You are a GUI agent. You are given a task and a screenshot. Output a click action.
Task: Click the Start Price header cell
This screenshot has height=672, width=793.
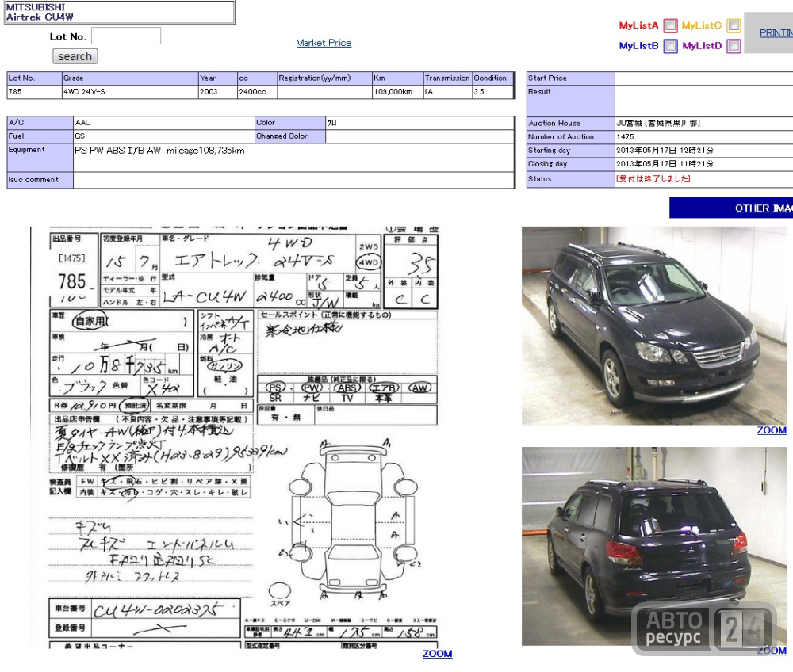point(570,78)
